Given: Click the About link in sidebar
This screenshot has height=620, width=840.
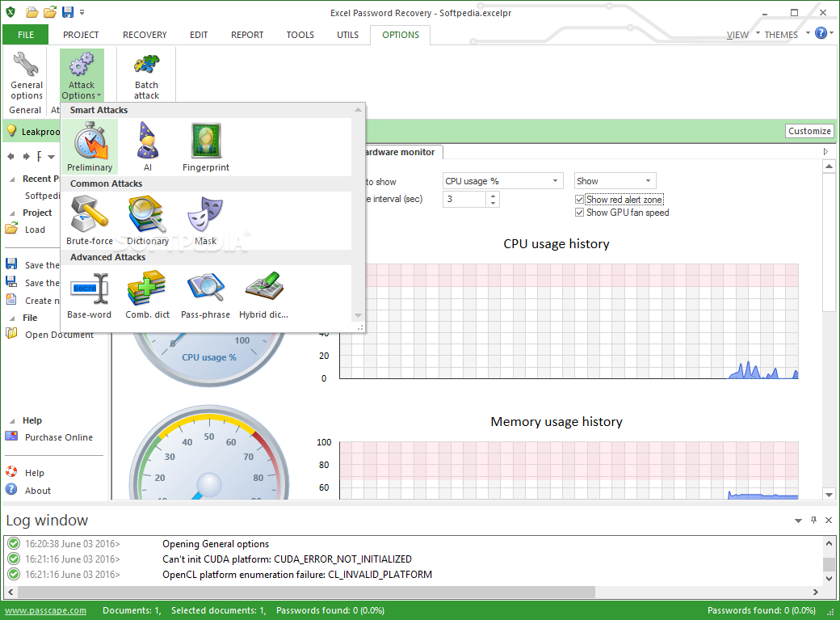Looking at the screenshot, I should tap(37, 490).
